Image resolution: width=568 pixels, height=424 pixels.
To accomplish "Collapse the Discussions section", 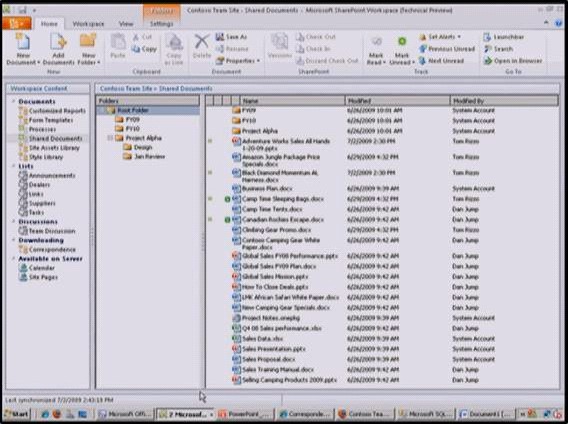I will pos(13,221).
